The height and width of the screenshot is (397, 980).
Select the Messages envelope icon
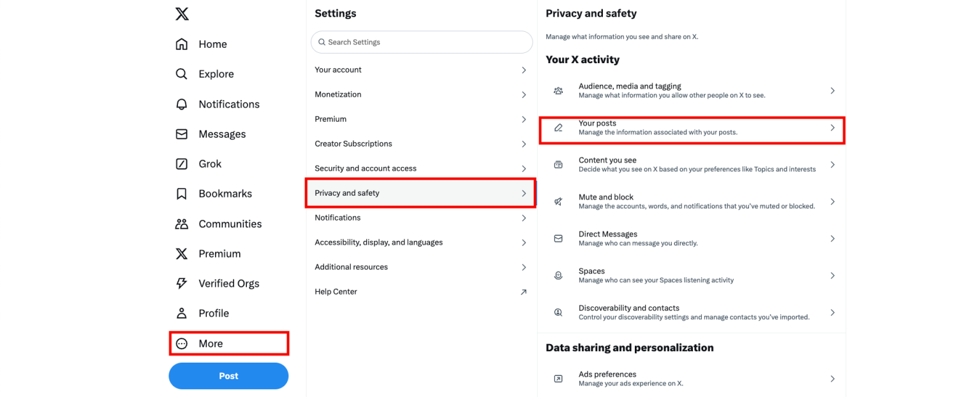[x=182, y=134]
